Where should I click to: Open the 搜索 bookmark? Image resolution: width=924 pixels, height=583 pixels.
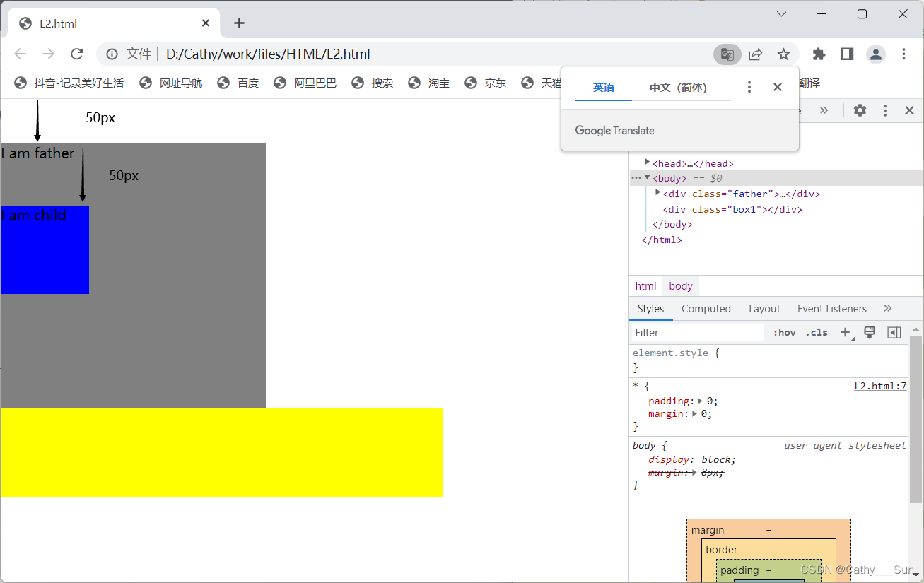373,83
